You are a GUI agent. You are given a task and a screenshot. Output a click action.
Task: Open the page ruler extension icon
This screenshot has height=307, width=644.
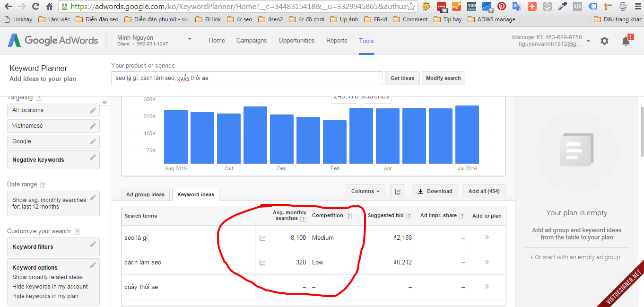[609, 7]
